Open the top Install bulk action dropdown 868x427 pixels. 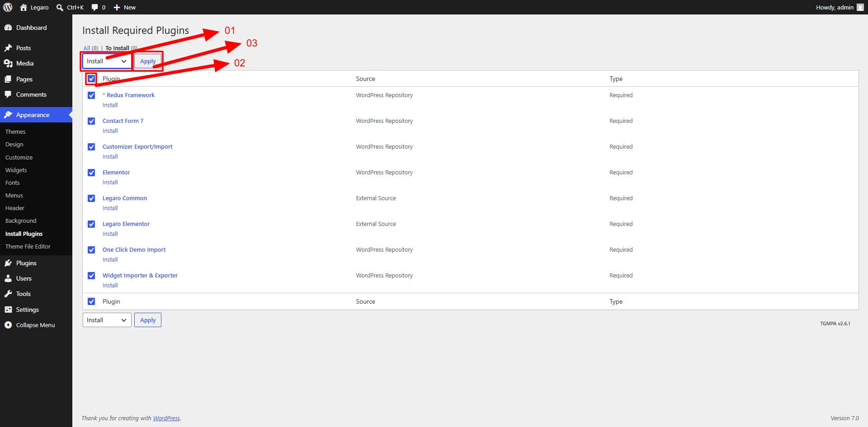pyautogui.click(x=107, y=61)
